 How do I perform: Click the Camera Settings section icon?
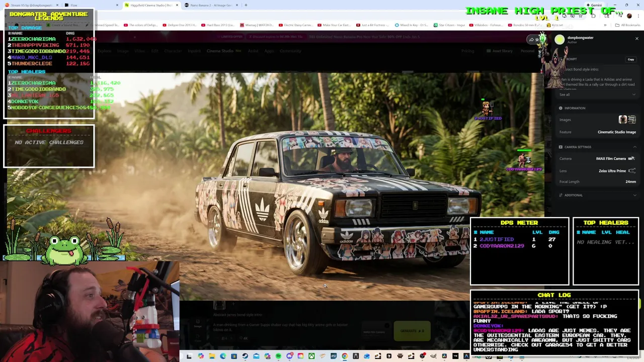[560, 147]
